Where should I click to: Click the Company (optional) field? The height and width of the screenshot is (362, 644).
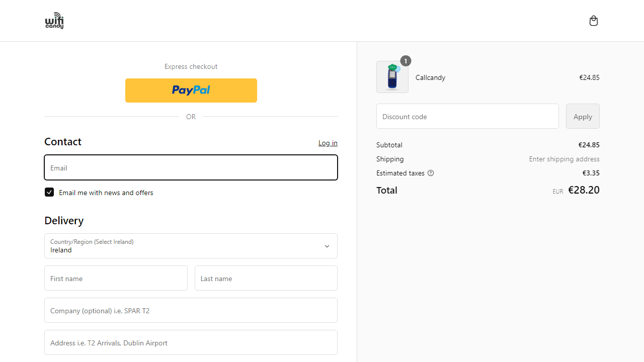click(191, 310)
